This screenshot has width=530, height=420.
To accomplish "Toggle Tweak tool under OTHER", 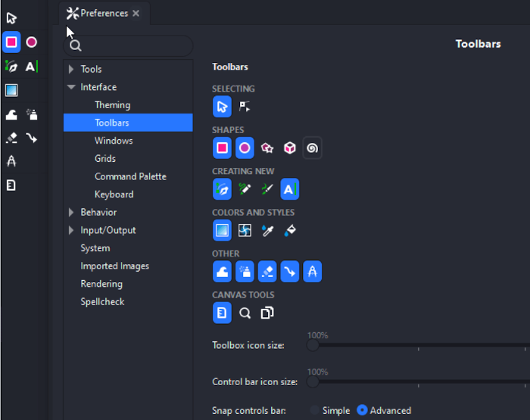I will [222, 272].
